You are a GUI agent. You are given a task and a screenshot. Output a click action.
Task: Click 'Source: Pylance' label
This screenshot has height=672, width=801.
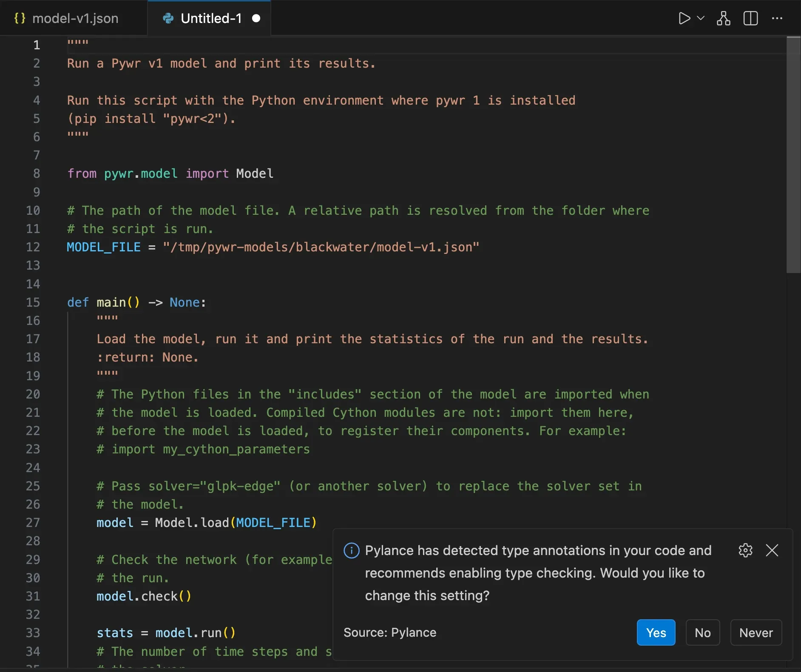pyautogui.click(x=390, y=632)
